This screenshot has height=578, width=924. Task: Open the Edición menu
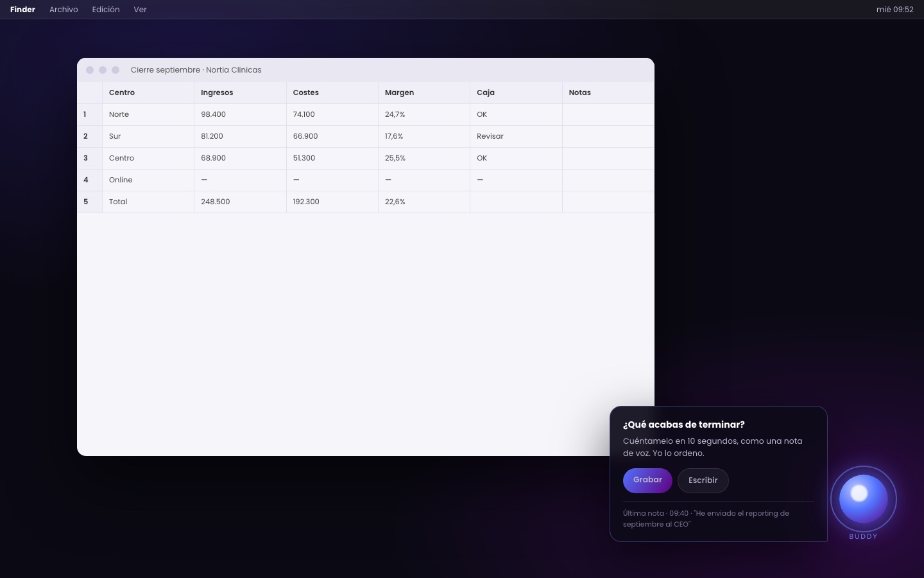coord(106,10)
